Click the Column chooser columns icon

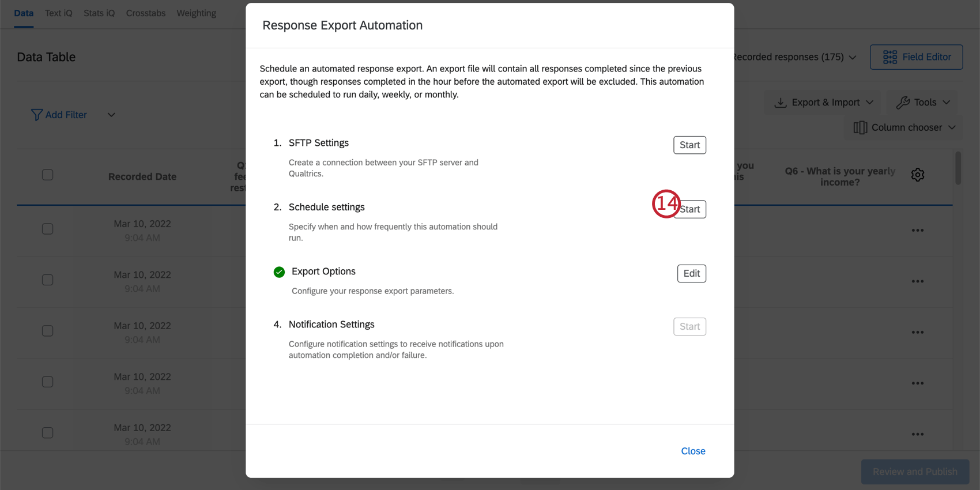point(860,127)
